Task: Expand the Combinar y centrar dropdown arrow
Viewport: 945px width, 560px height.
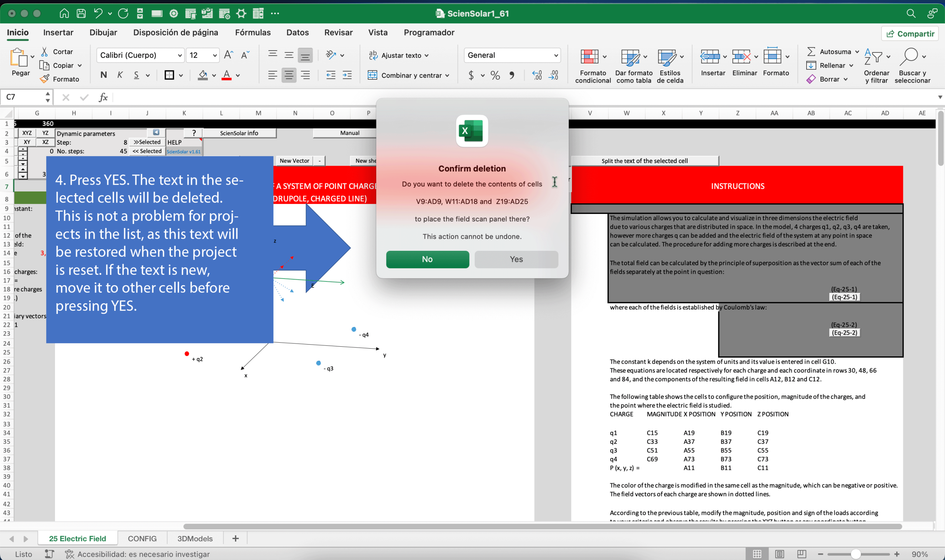Action: point(447,76)
